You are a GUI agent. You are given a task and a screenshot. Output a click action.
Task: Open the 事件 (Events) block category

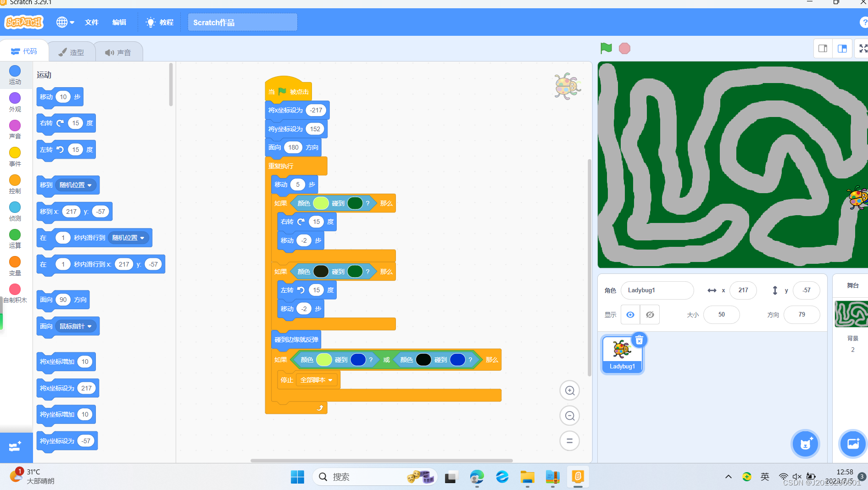pos(15,156)
